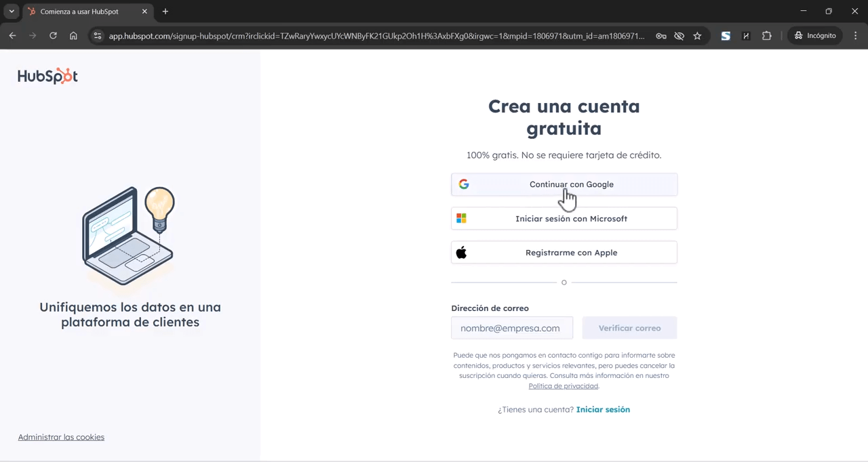Screen dimensions: 868x462
Task: Minimize the browser window
Action: click(x=803, y=12)
